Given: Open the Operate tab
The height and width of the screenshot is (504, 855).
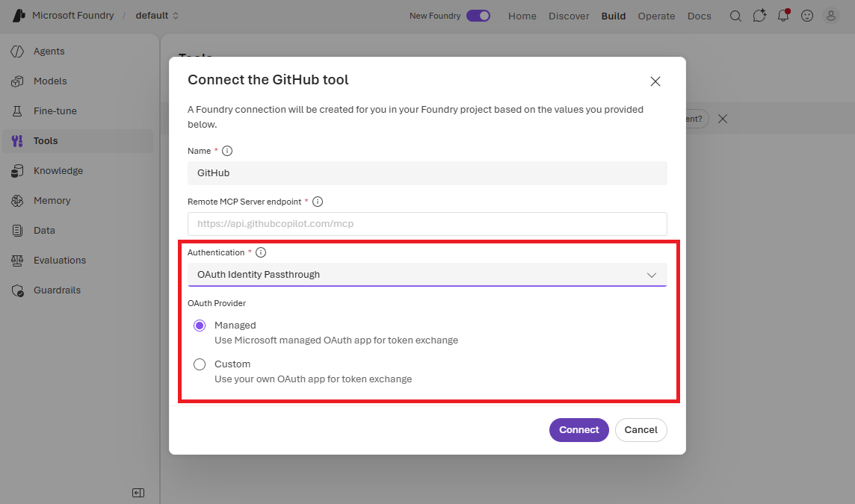Looking at the screenshot, I should (656, 16).
